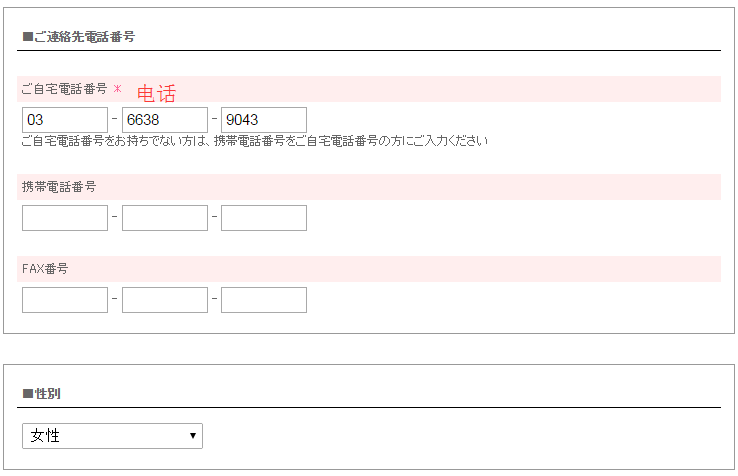The height and width of the screenshot is (476, 738).
Task: Select the last FAX番号 input box
Action: pos(263,300)
